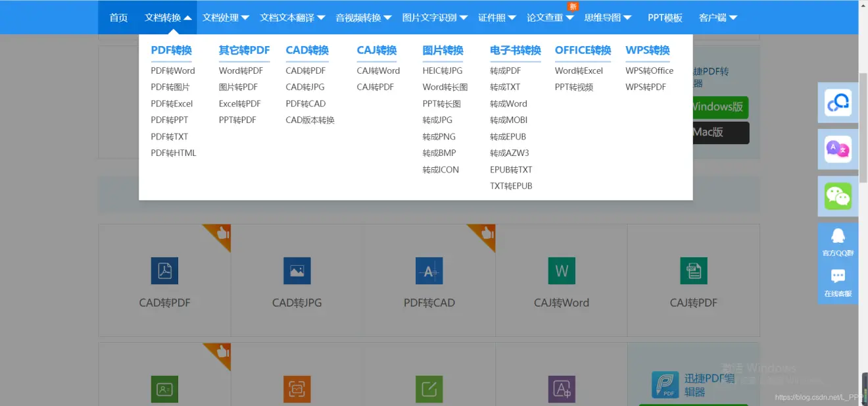Click the translate icon in sidebar
The height and width of the screenshot is (406, 868).
tap(838, 149)
